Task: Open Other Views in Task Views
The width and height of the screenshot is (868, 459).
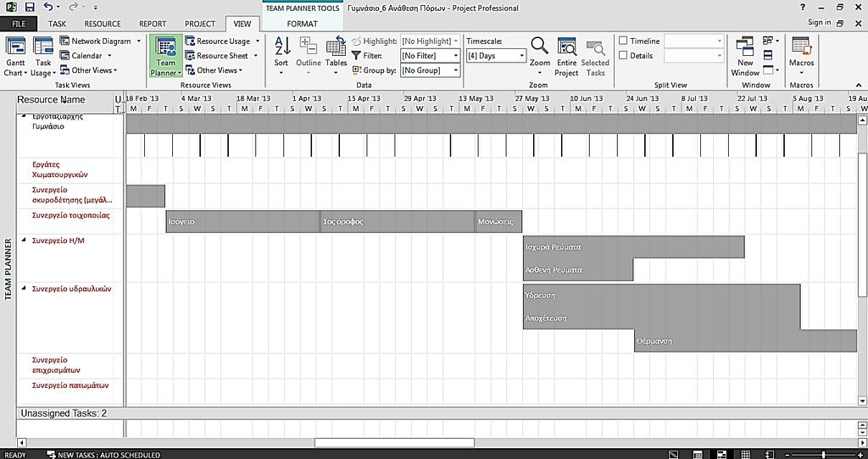Action: [x=88, y=70]
